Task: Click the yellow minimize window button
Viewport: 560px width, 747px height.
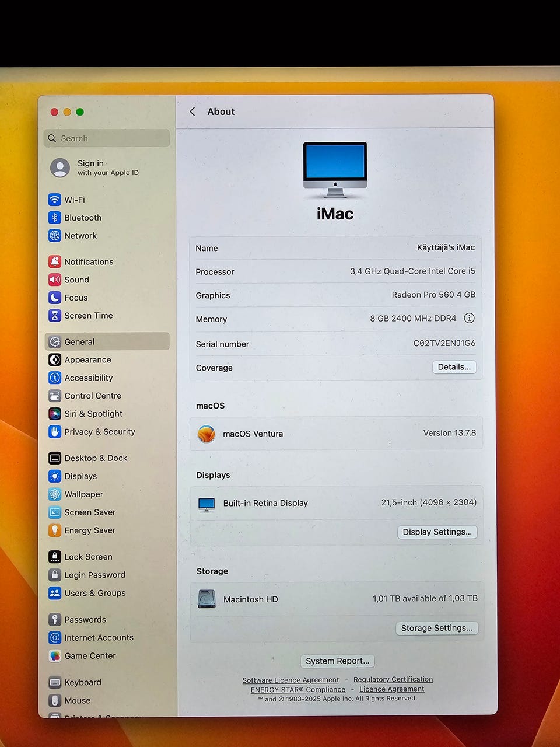Action: [x=67, y=112]
